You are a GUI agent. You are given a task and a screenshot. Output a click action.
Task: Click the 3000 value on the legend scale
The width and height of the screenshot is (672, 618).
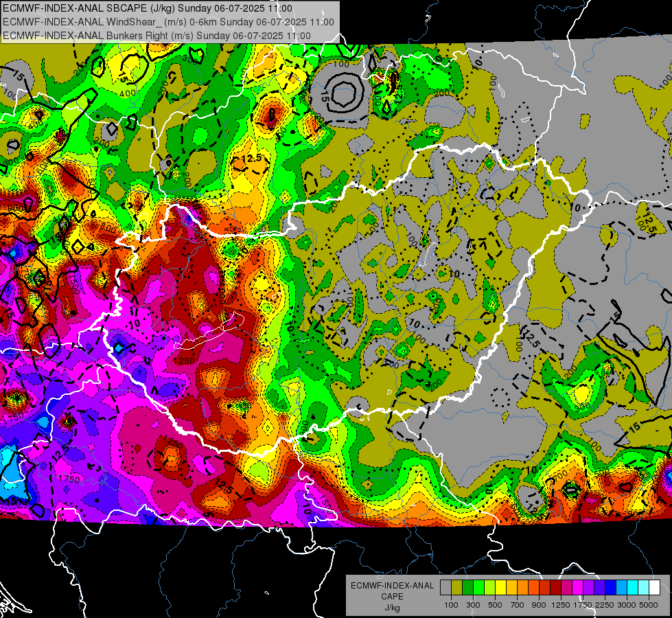[627, 605]
